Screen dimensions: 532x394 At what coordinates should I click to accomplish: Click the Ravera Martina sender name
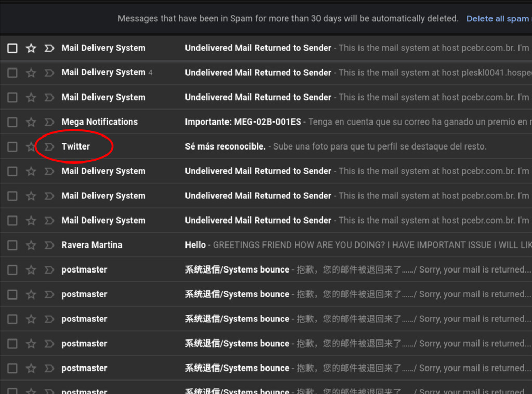[91, 245]
